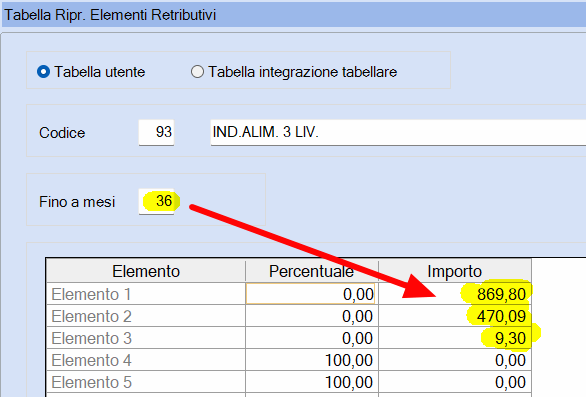Click Percentuale 100,00 cell of Elemento 4
This screenshot has width=586, height=397.
point(312,360)
